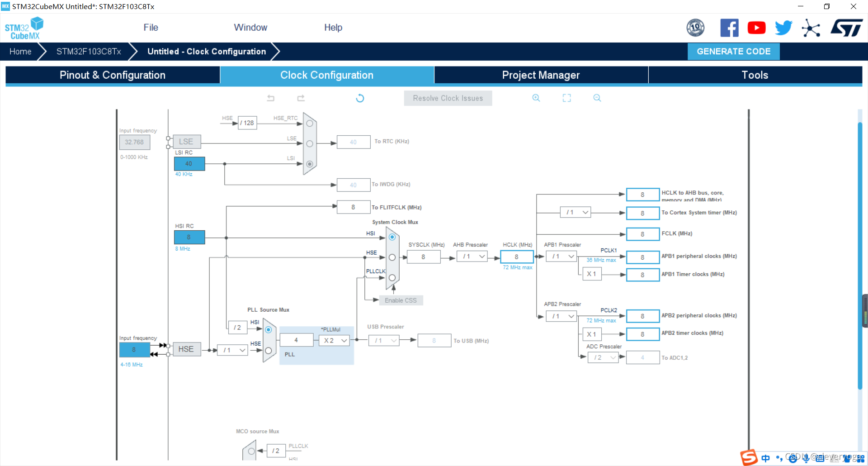Click the HSE input frequency field
Viewport: 868px width, 466px height.
pos(134,350)
